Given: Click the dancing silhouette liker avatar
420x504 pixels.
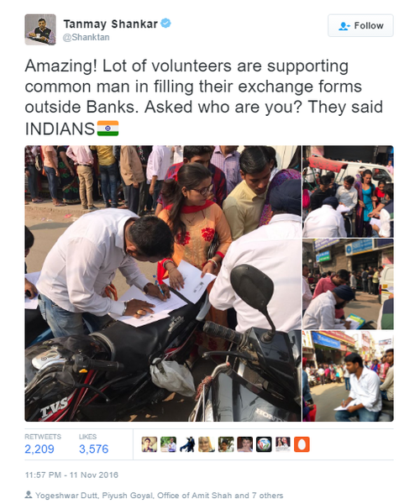Looking at the screenshot, I should [x=187, y=444].
